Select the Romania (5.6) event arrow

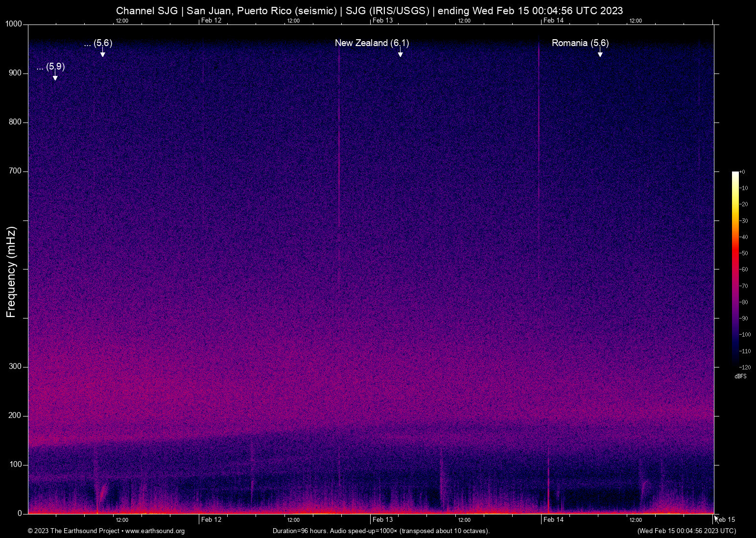click(x=600, y=52)
